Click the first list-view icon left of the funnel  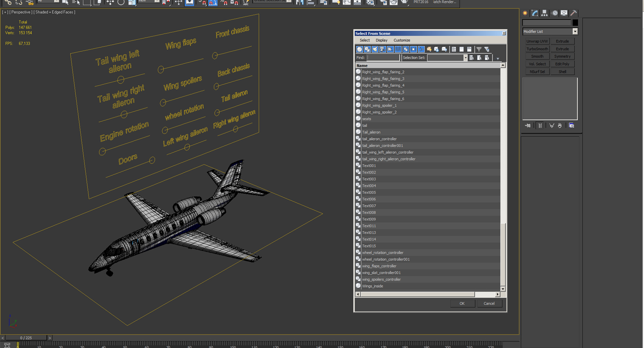coord(454,49)
